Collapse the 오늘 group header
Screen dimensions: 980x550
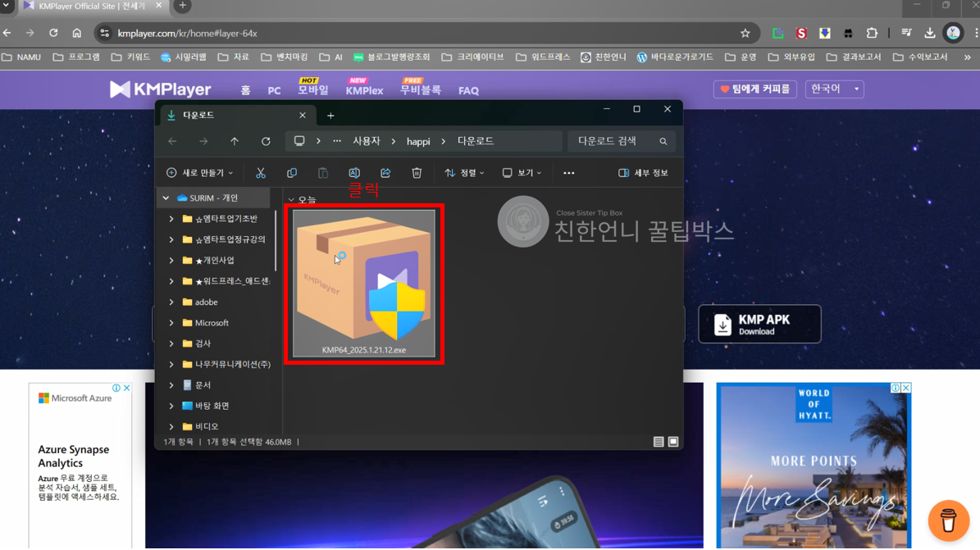tap(291, 200)
